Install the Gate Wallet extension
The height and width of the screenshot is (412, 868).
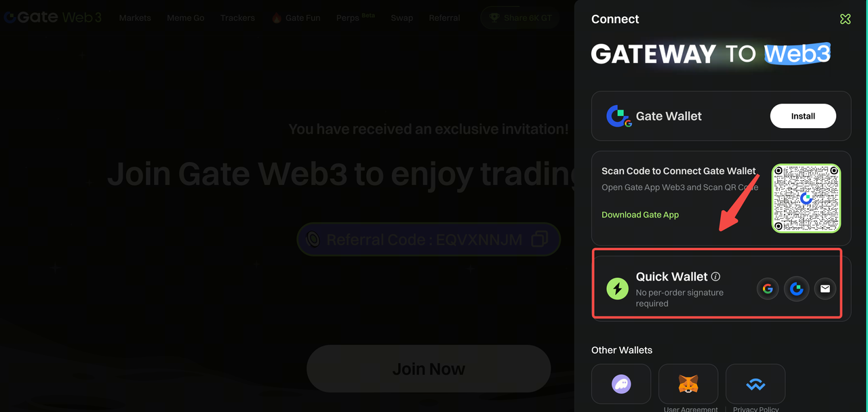click(x=803, y=116)
